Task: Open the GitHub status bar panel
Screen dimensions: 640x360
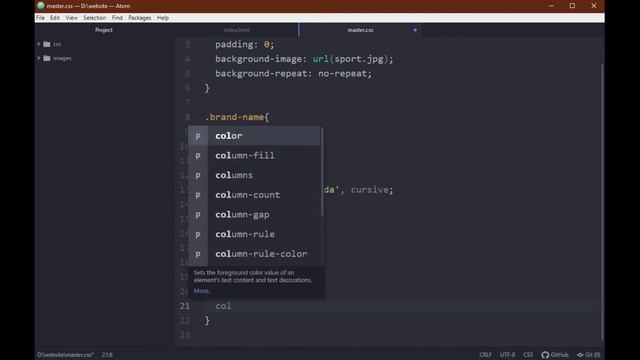Action: click(x=555, y=355)
